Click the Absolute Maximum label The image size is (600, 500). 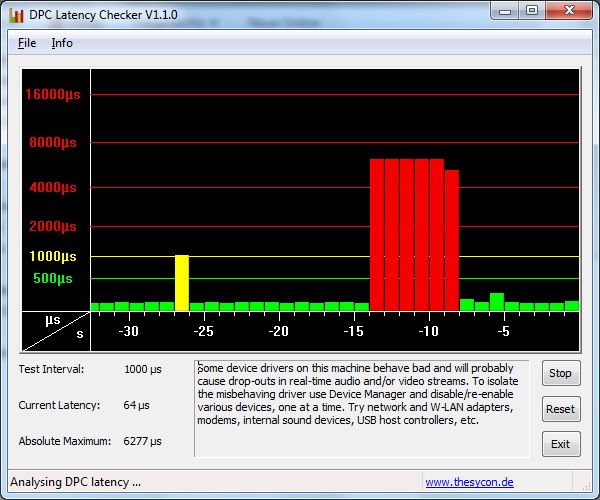tap(65, 441)
